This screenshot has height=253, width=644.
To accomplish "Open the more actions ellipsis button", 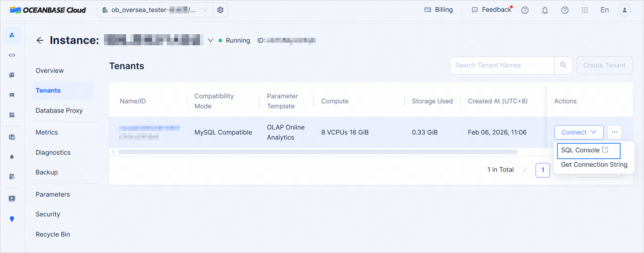I will point(614,132).
